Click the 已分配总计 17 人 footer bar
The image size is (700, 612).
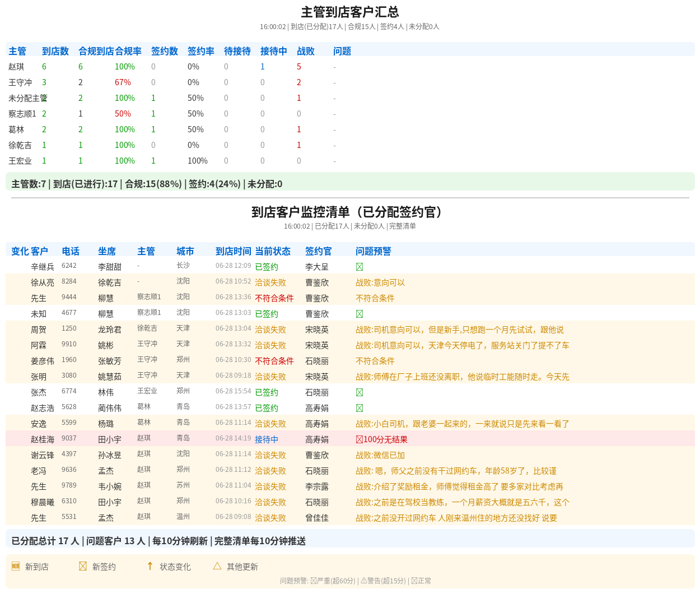350,539
